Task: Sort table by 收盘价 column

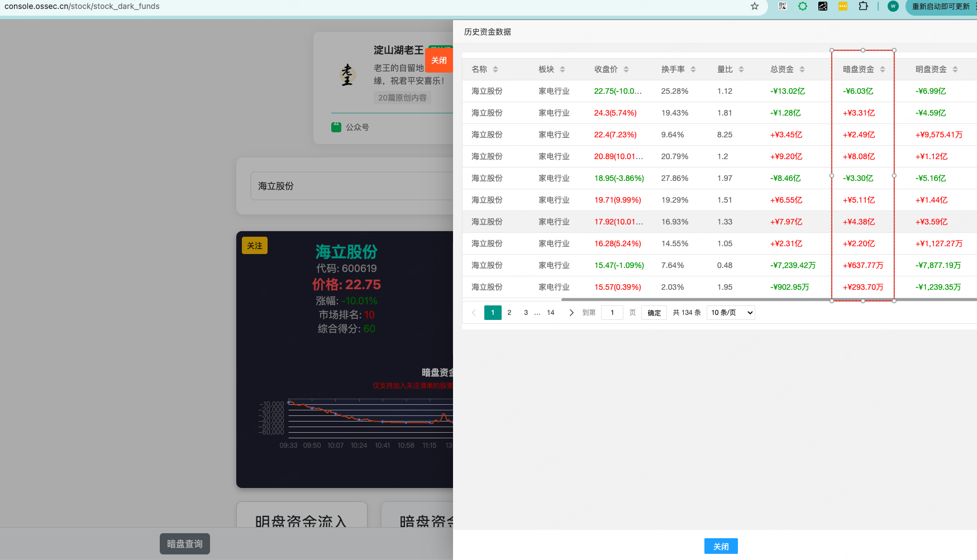Action: point(626,69)
